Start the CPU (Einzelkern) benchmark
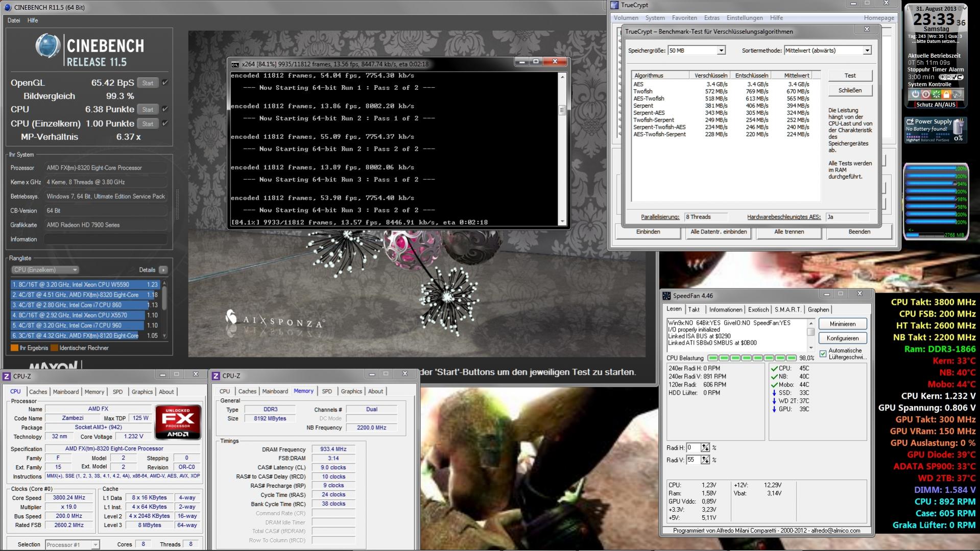 pyautogui.click(x=148, y=124)
